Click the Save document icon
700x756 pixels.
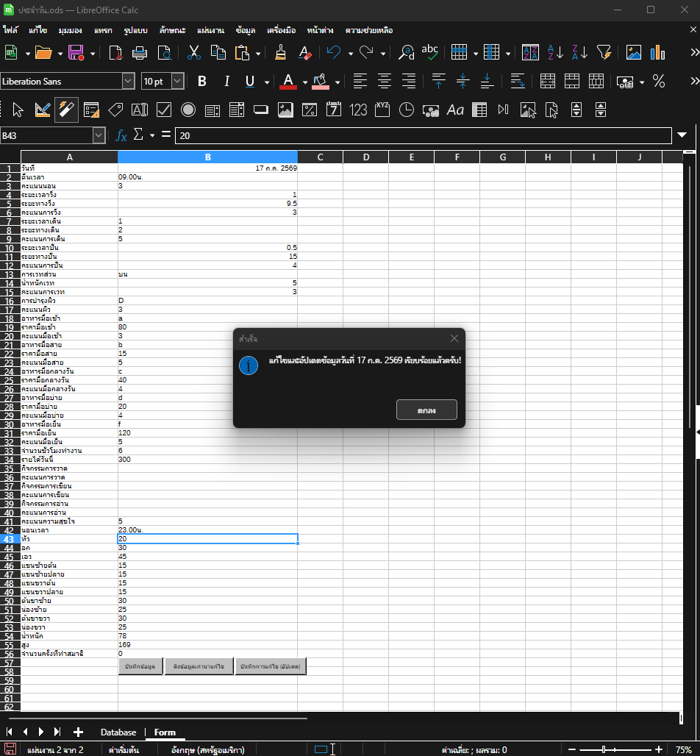coord(76,52)
